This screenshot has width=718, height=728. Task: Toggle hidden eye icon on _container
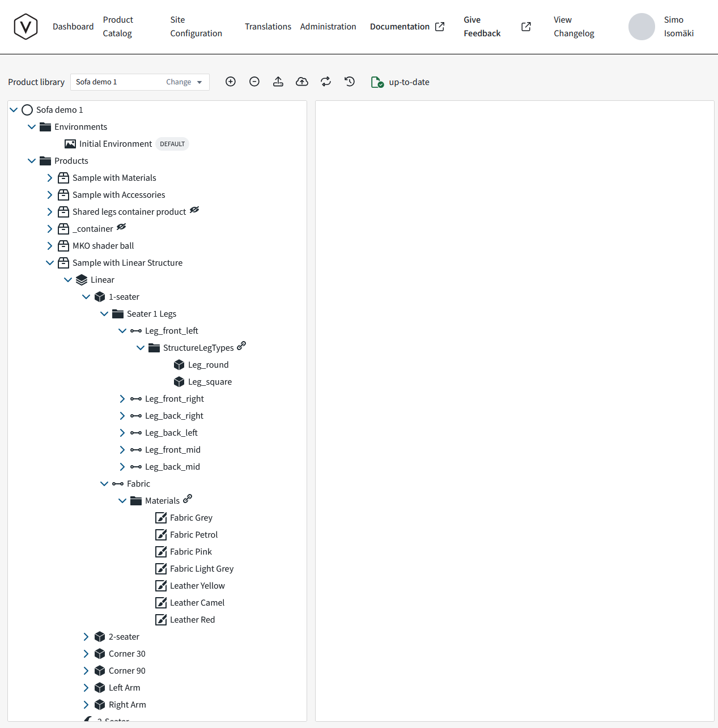click(x=121, y=227)
